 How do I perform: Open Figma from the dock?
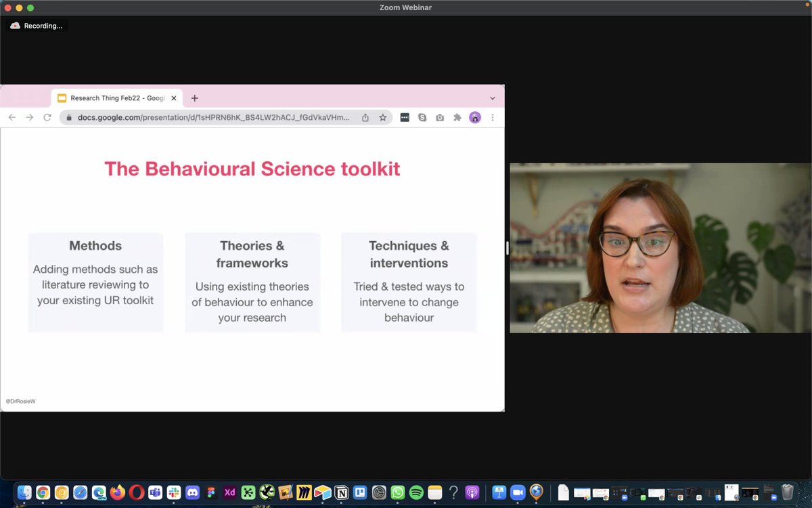click(210, 492)
